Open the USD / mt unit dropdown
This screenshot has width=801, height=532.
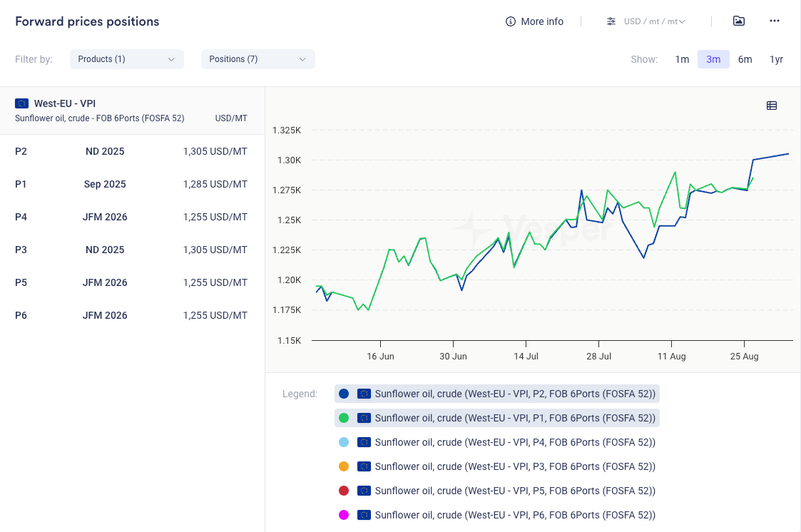click(654, 21)
